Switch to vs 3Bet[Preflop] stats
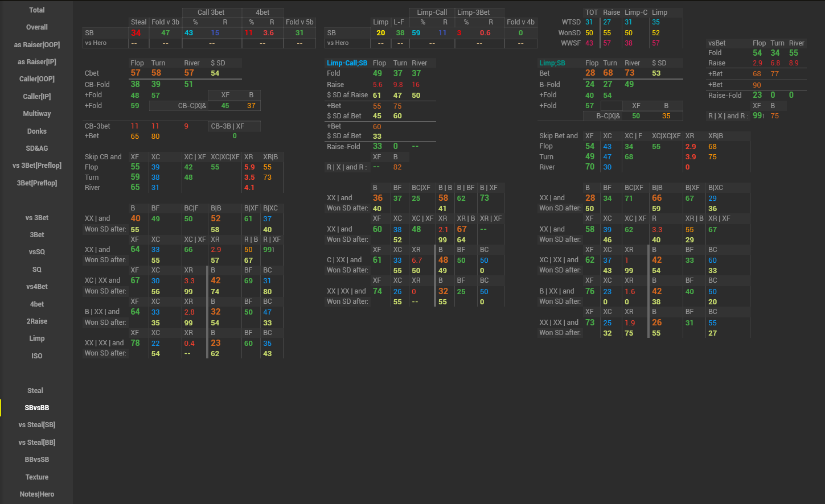825x504 pixels. (36, 166)
